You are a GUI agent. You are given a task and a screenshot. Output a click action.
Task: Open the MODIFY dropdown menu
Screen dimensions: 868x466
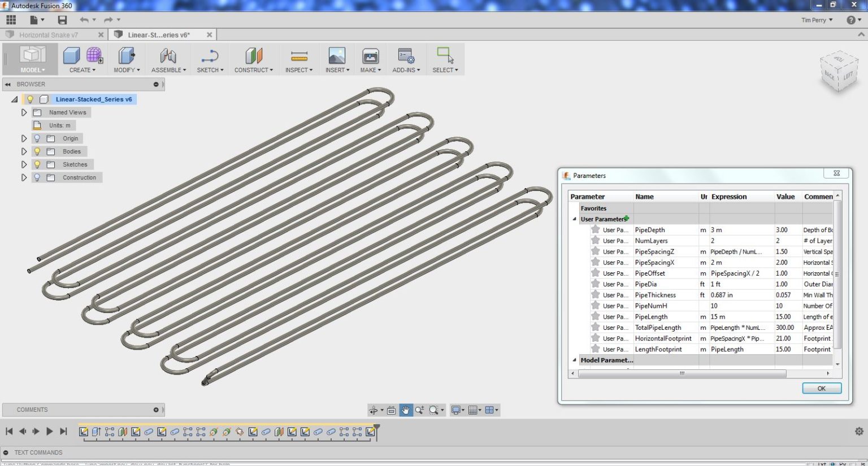point(127,70)
